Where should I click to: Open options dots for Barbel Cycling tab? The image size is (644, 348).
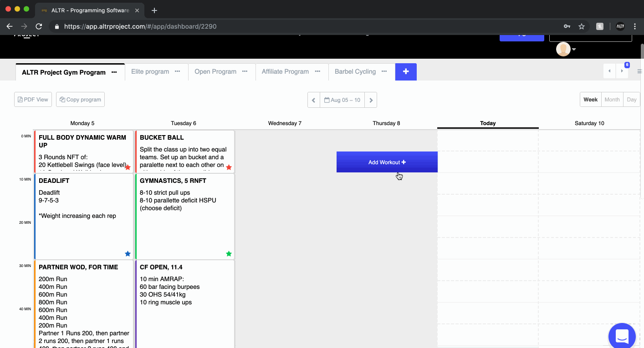tap(384, 71)
